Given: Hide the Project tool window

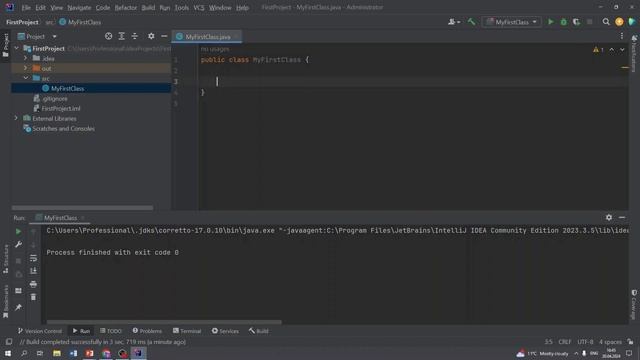Looking at the screenshot, I should click(164, 36).
